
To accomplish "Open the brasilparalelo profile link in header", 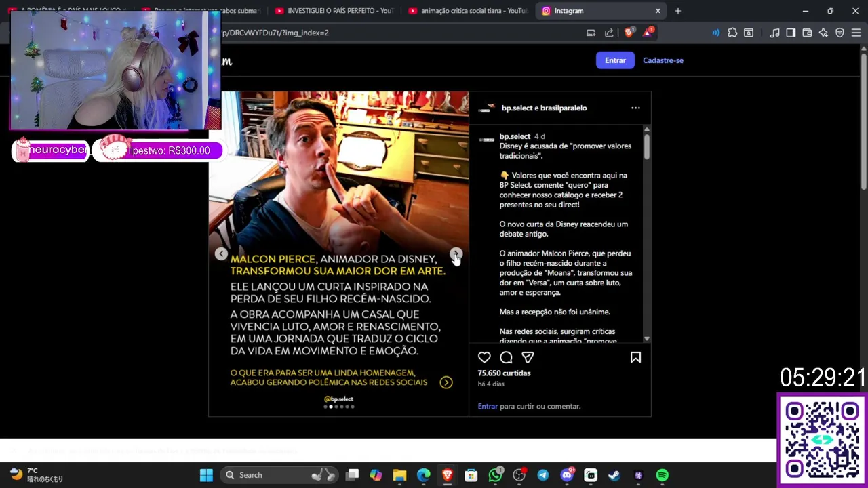I will point(564,108).
